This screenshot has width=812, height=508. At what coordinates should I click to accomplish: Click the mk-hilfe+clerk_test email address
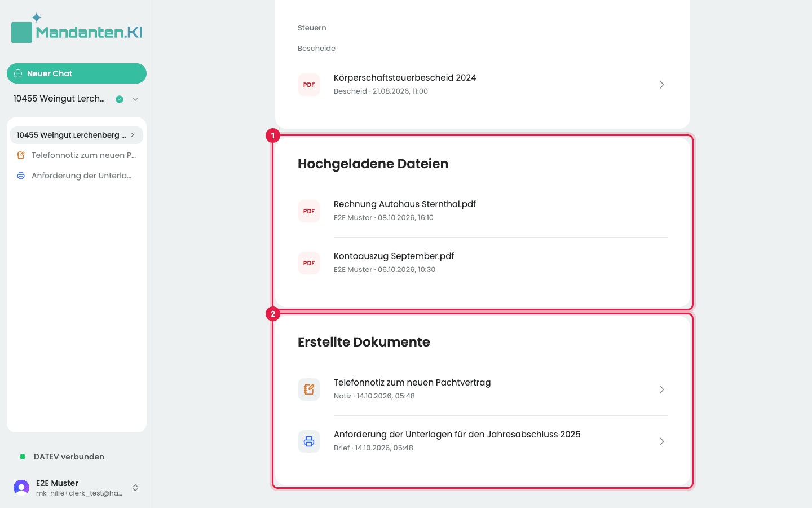point(79,493)
